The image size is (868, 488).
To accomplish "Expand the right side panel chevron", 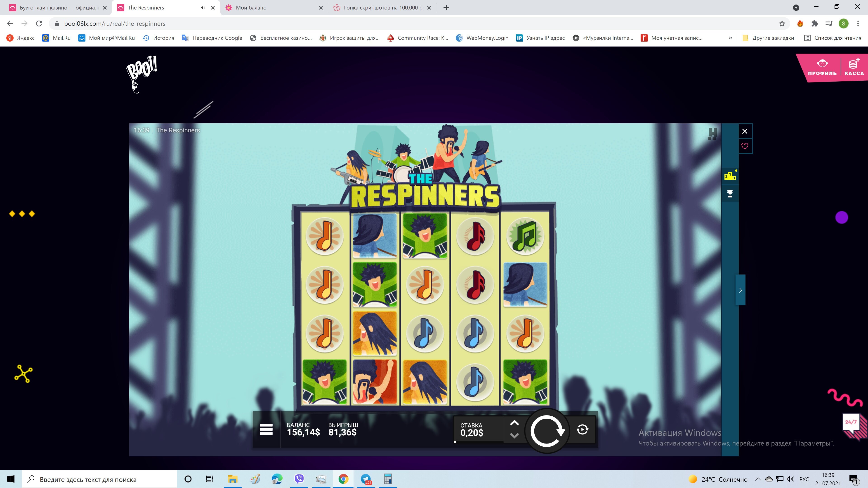I will click(x=740, y=290).
